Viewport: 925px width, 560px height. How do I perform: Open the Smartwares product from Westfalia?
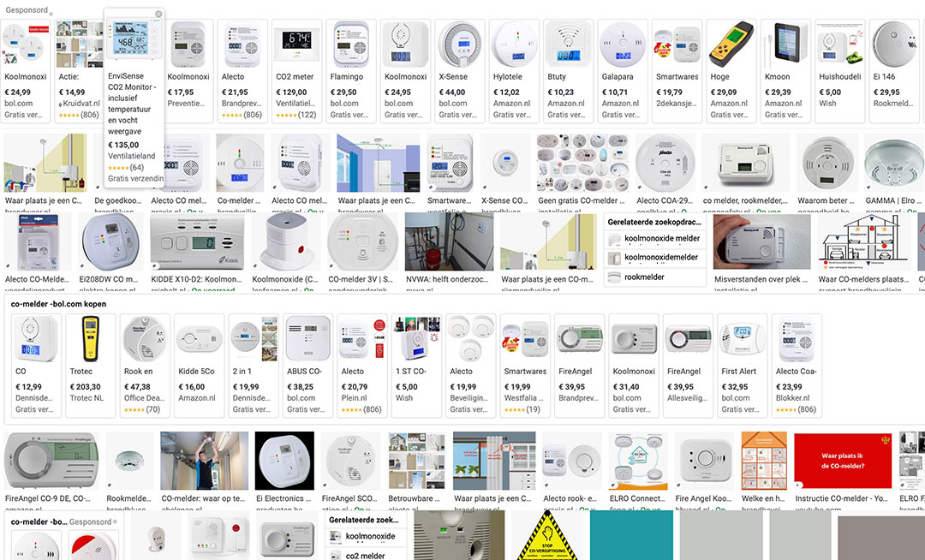[524, 366]
